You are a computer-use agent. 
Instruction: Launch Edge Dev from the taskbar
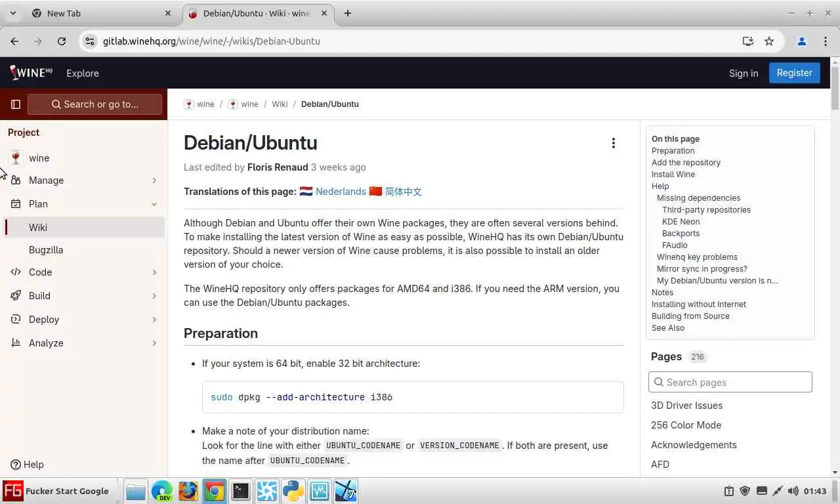[161, 491]
